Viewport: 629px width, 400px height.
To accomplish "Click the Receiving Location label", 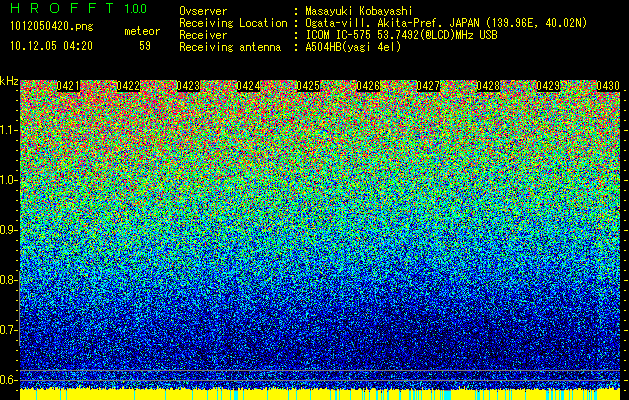I will tap(233, 23).
